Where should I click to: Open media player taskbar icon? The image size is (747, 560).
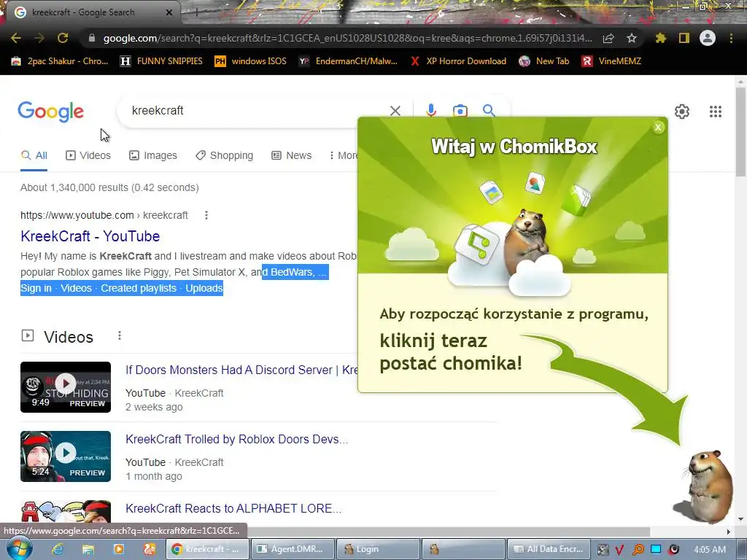click(x=118, y=549)
